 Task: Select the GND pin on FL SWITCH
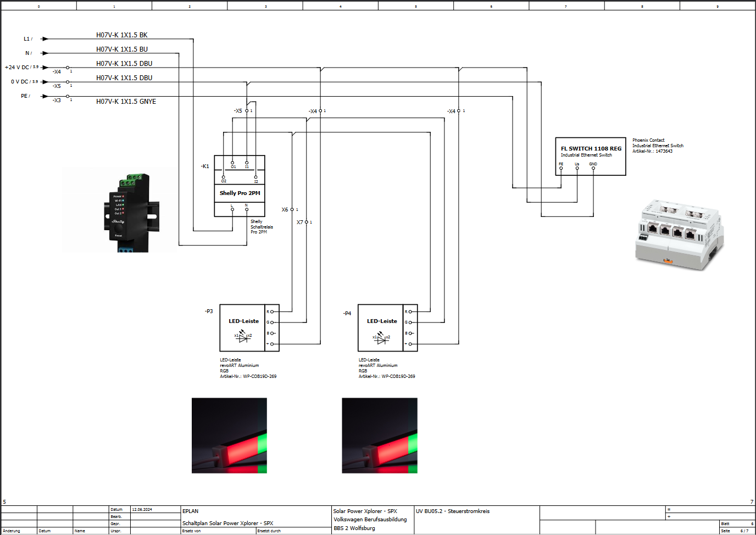click(593, 168)
